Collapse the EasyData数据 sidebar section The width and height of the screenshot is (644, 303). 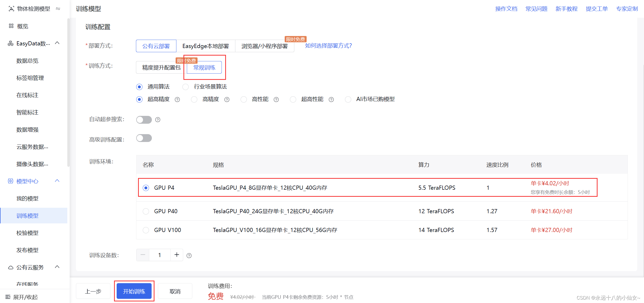click(x=57, y=43)
